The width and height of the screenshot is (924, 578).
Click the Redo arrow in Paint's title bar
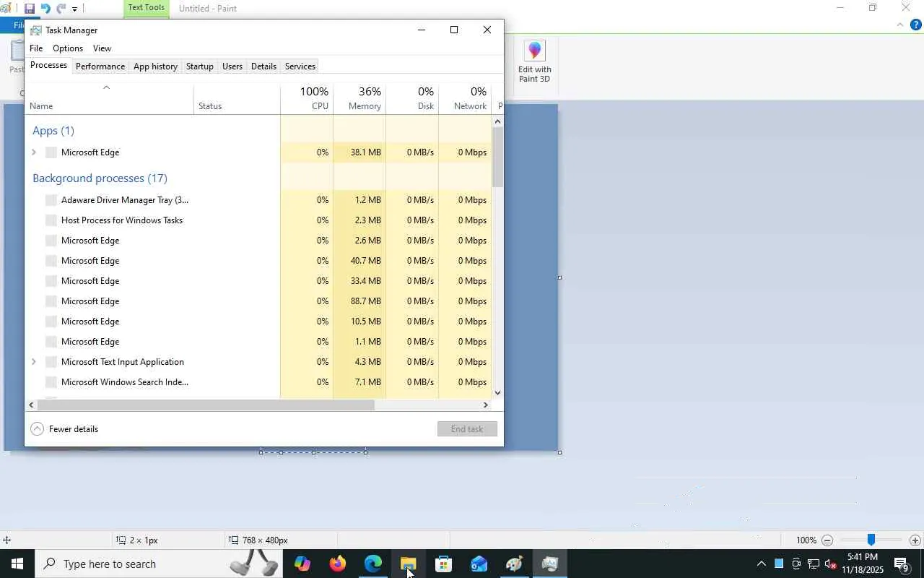[61, 9]
